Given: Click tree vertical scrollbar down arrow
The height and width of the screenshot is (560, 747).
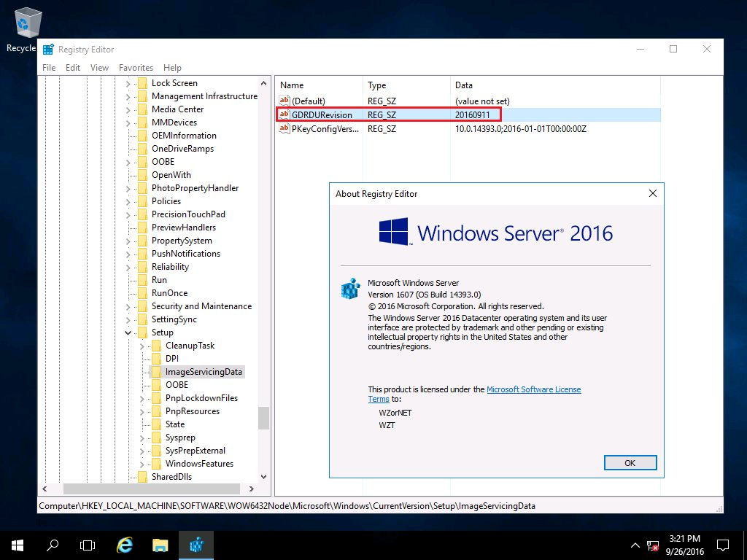Looking at the screenshot, I should coord(263,477).
